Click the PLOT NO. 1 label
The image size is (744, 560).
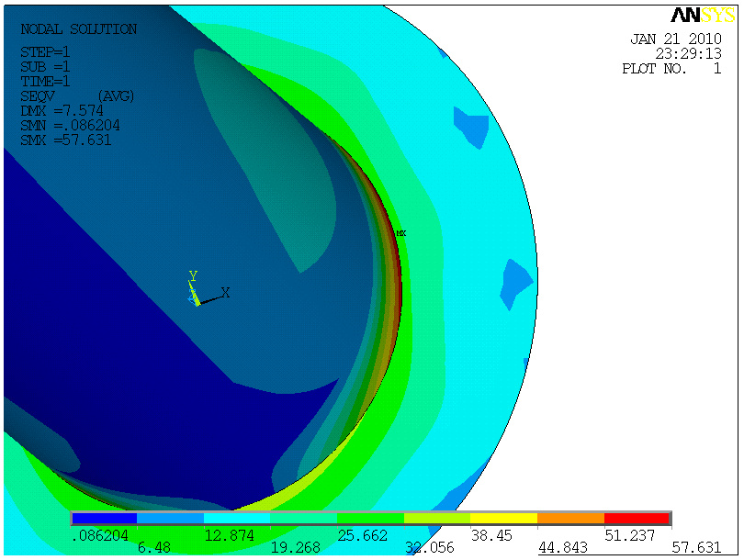click(x=671, y=69)
